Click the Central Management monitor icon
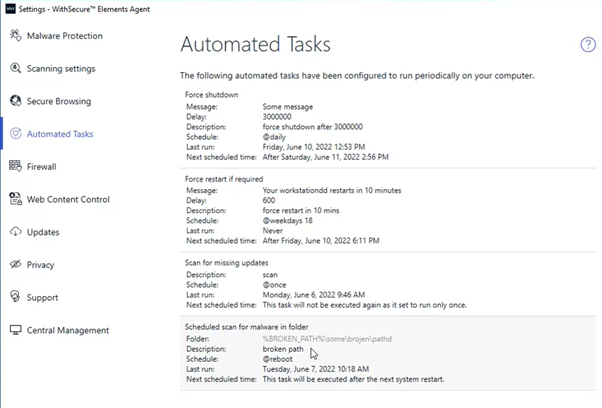The width and height of the screenshot is (602, 408). 15,330
